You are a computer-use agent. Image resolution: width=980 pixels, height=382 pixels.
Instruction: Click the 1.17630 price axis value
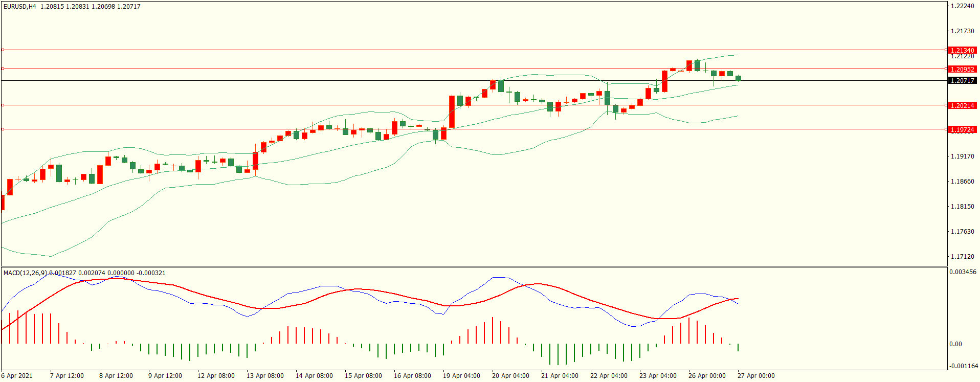coord(962,232)
